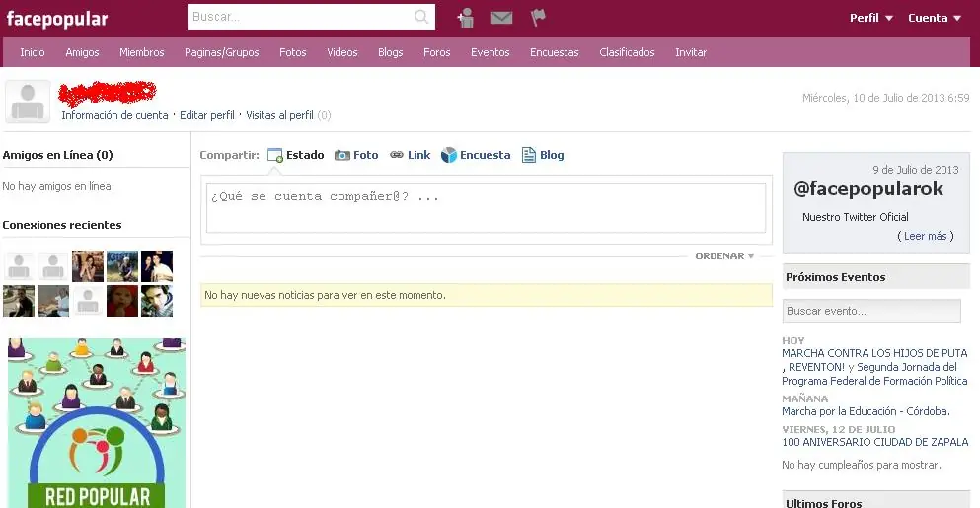The image size is (980, 508).
Task: Go to Inicio in navigation bar
Action: [32, 52]
